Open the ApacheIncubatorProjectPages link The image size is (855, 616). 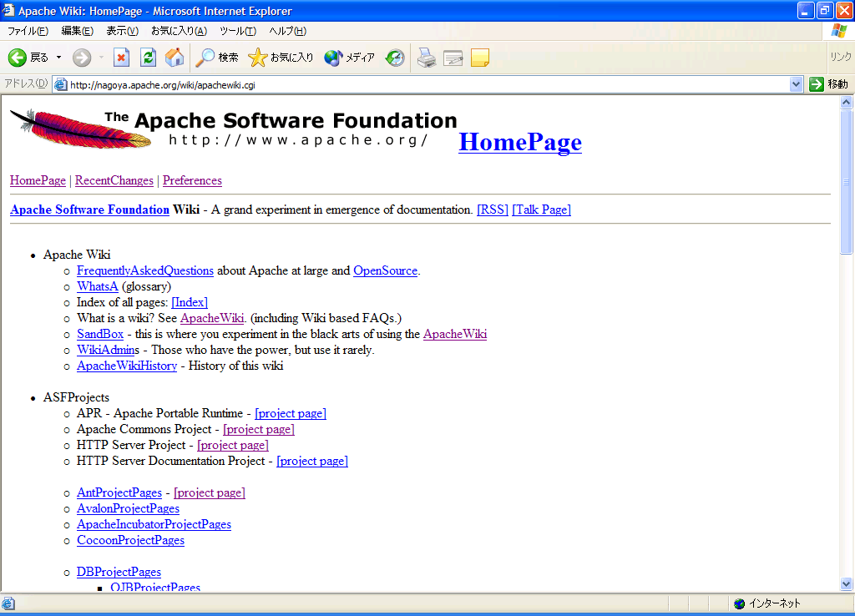pos(154,524)
